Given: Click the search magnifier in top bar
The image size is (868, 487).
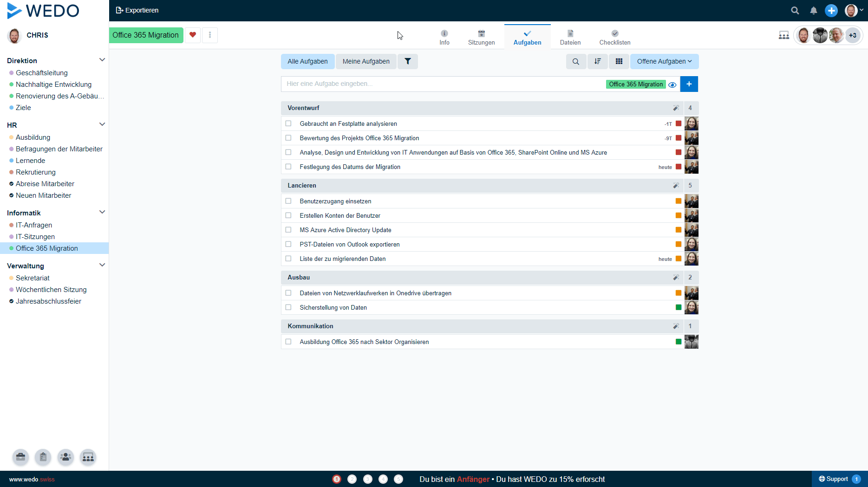Looking at the screenshot, I should point(795,10).
